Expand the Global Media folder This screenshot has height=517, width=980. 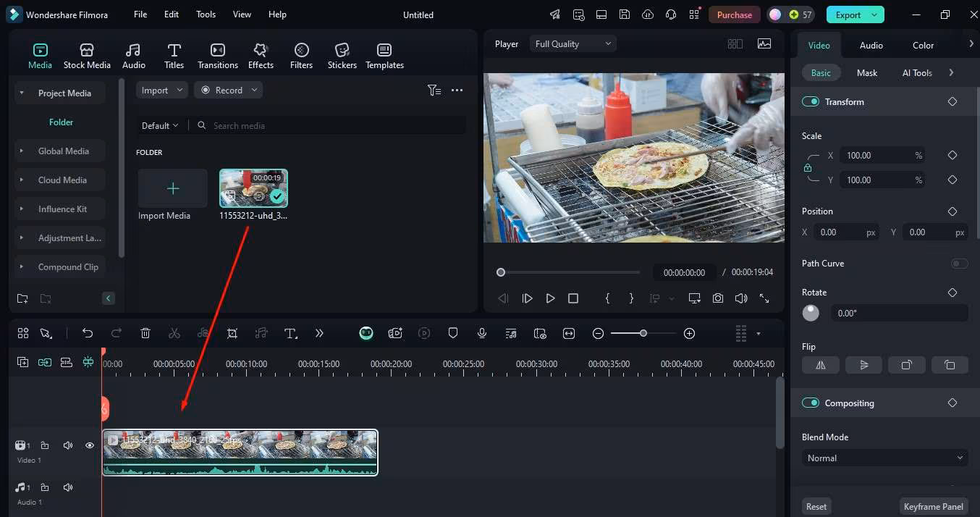(63, 151)
